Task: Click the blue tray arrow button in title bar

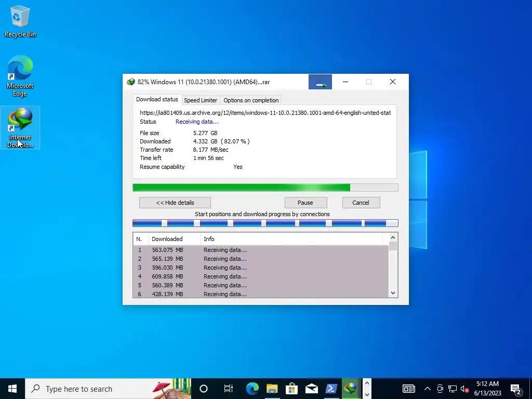Action: pos(320,82)
